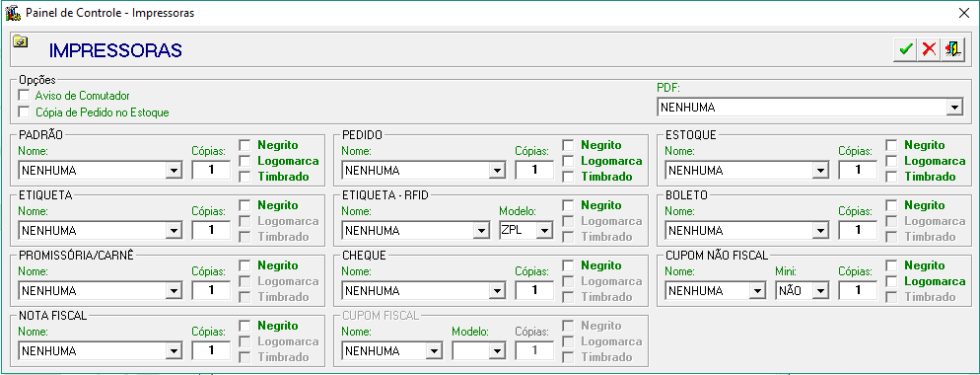Screen dimensions: 980x375
Task: Tick Negrito in the PEDIDO group
Action: coord(568,145)
